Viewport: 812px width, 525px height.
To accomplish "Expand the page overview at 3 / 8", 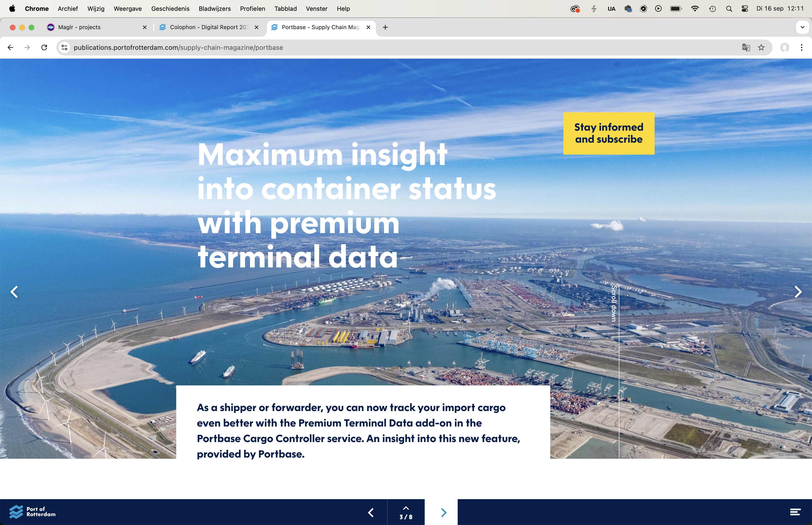I will (406, 512).
